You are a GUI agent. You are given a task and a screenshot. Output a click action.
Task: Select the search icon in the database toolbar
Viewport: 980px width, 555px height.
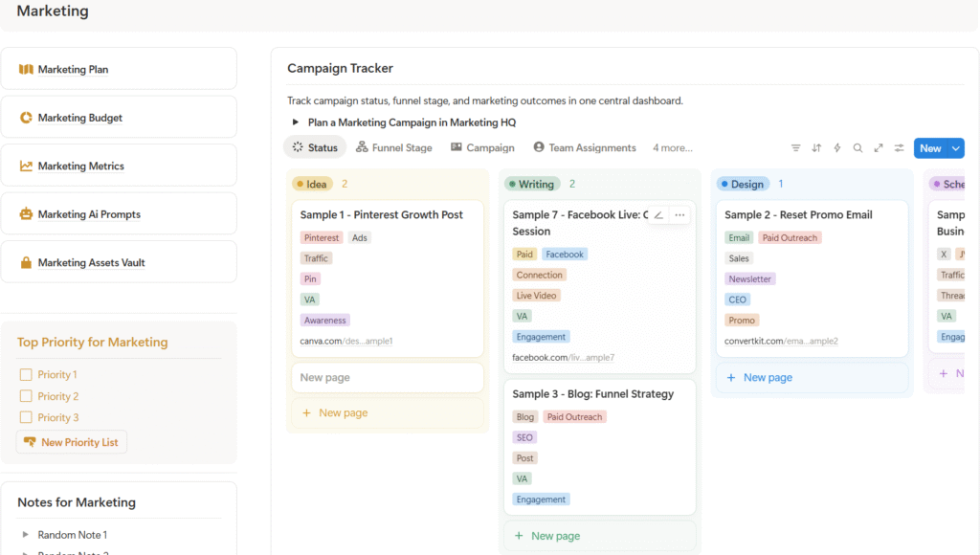[x=857, y=147]
